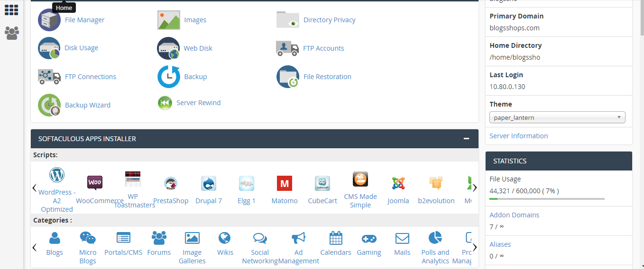Select the CubeCart script icon
644x269 pixels.
click(322, 183)
